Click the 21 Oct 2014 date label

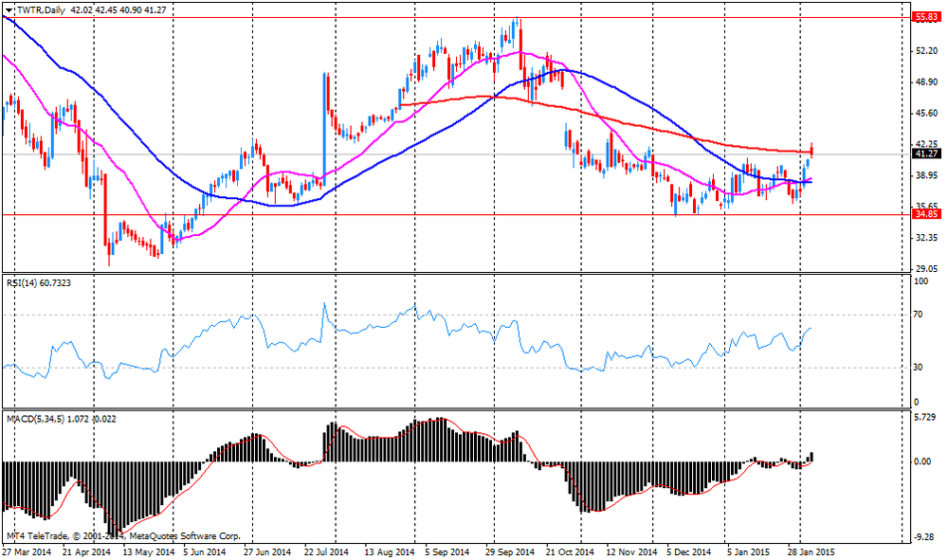(570, 552)
